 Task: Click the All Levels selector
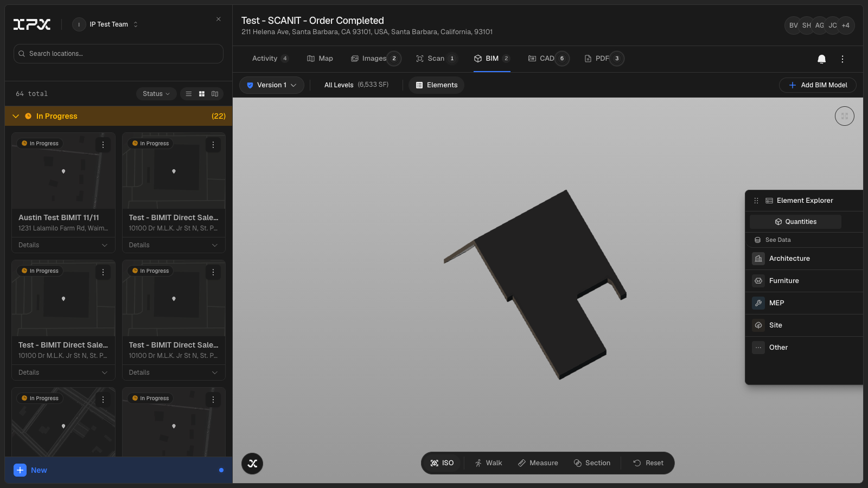point(356,85)
